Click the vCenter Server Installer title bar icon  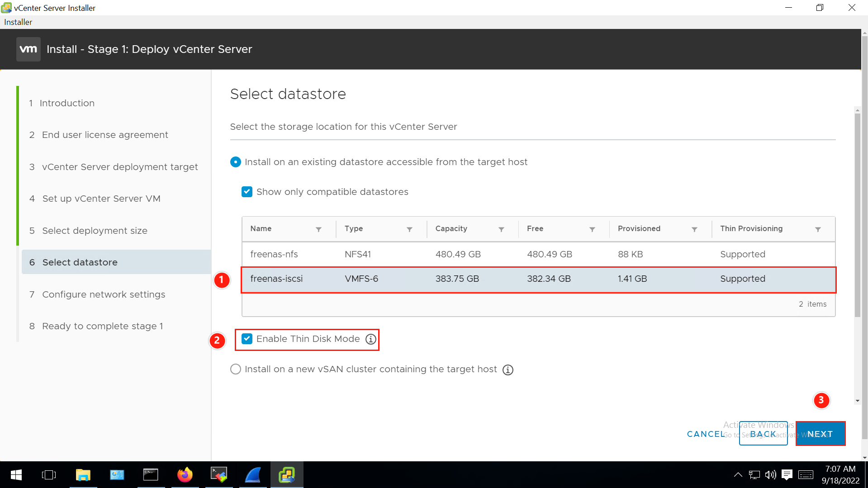(x=6, y=8)
